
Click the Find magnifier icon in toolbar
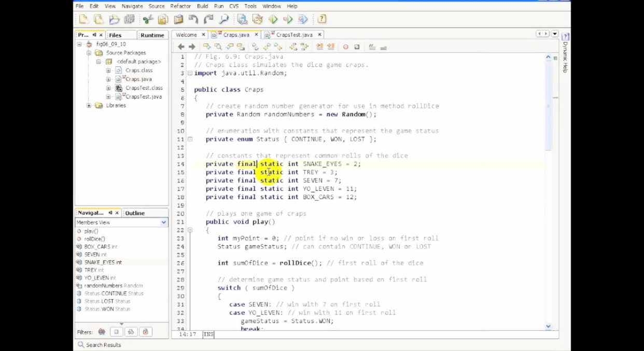[x=223, y=19]
